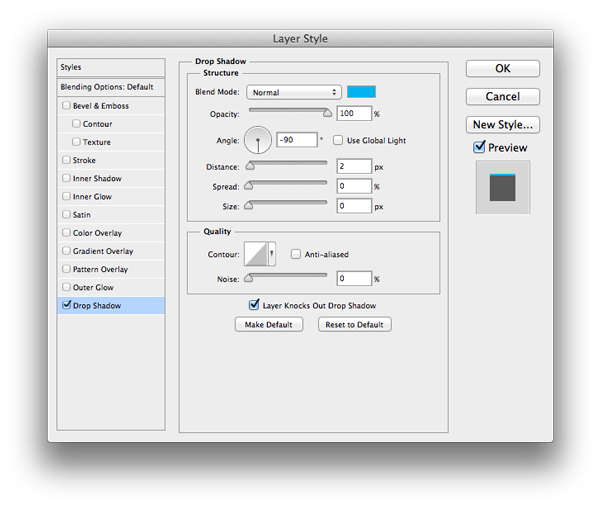The image size is (600, 507).
Task: Open the Stroke effect settings label
Action: (84, 160)
